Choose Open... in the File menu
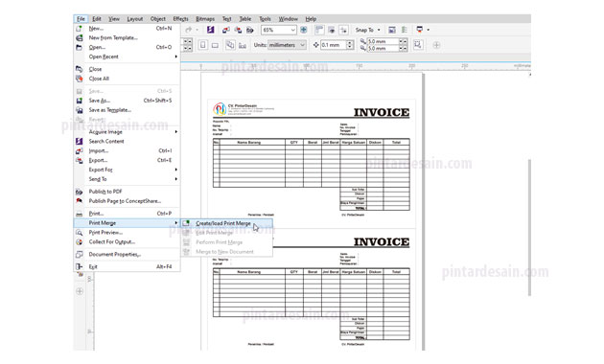Viewport: 604px width, 364px height. pos(127,47)
